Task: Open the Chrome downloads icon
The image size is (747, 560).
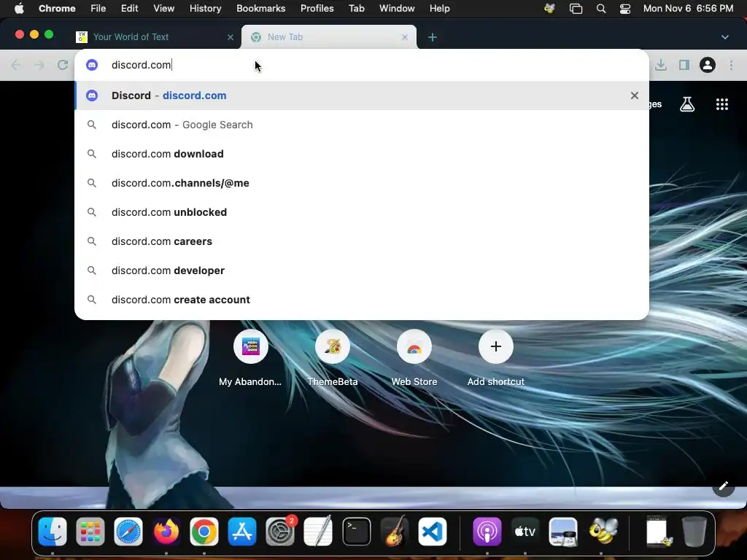Action: (661, 65)
